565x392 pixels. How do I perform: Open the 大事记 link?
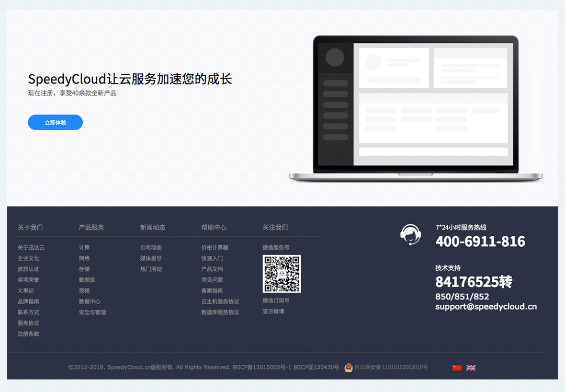pos(26,291)
